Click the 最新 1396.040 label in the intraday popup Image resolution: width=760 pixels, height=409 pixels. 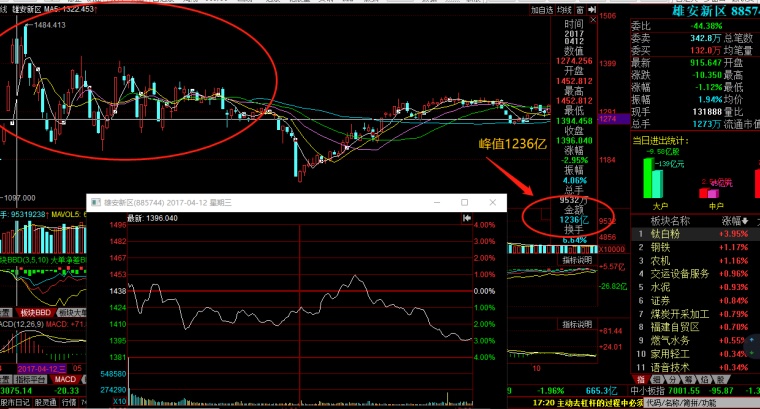(x=152, y=219)
